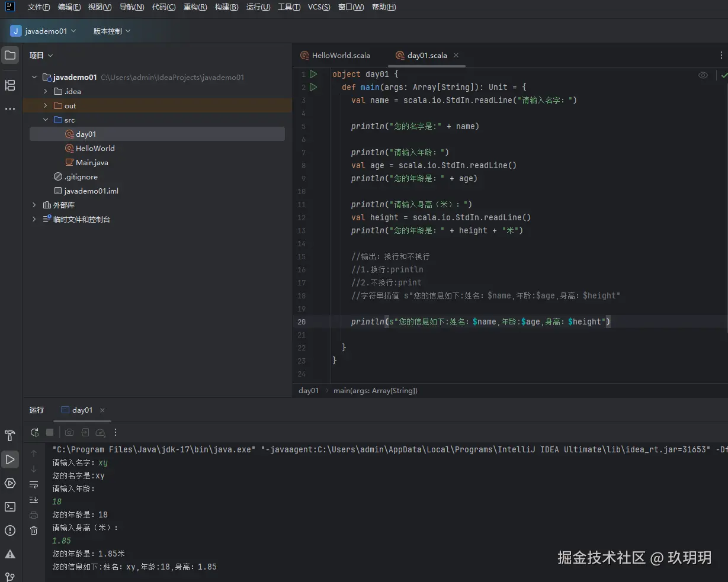Run object day01 via line 1 gutter arrow
Image resolution: width=728 pixels, height=582 pixels.
tap(313, 74)
